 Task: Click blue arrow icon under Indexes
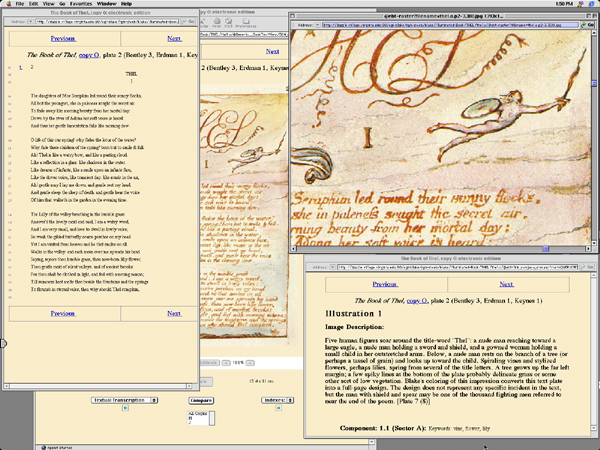tap(278, 408)
